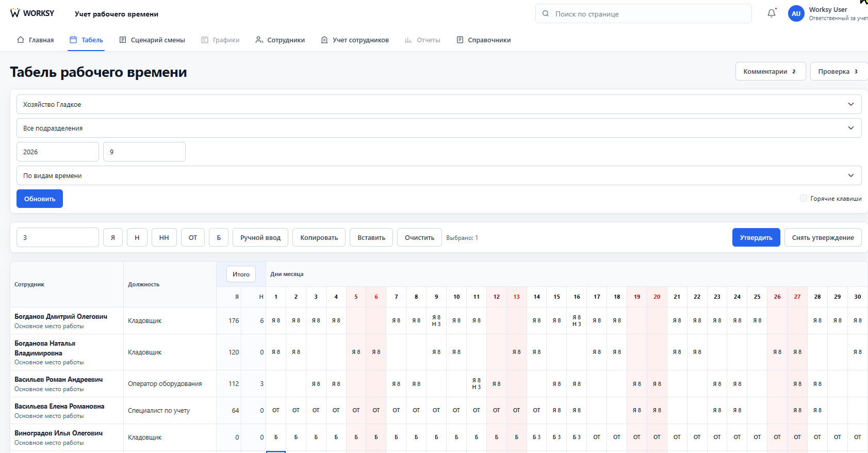This screenshot has height=453, width=868.
Task: Focus the month field showing 9
Action: click(x=144, y=152)
